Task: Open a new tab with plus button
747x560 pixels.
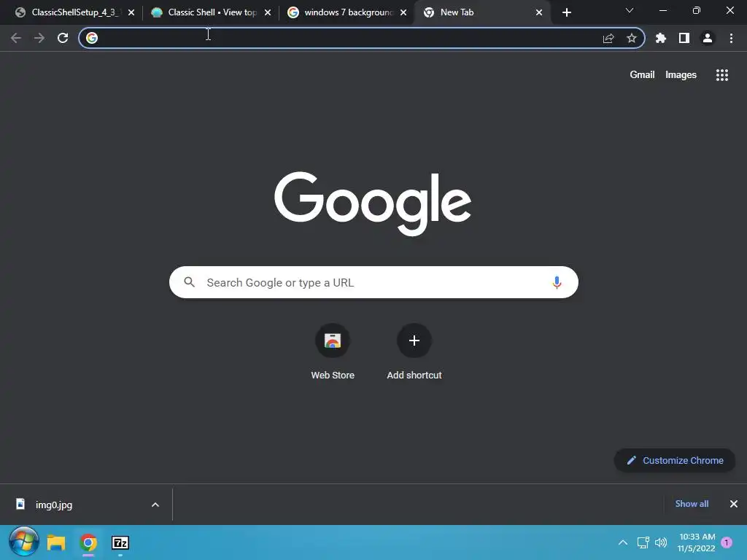Action: click(x=566, y=12)
